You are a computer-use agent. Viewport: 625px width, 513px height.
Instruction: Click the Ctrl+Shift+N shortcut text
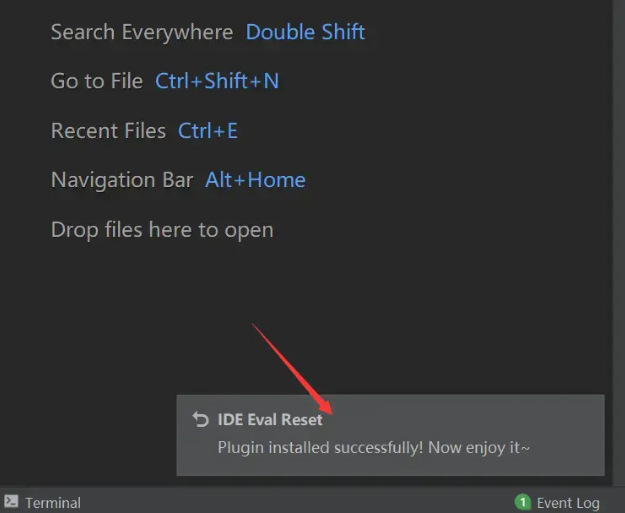pyautogui.click(x=217, y=81)
